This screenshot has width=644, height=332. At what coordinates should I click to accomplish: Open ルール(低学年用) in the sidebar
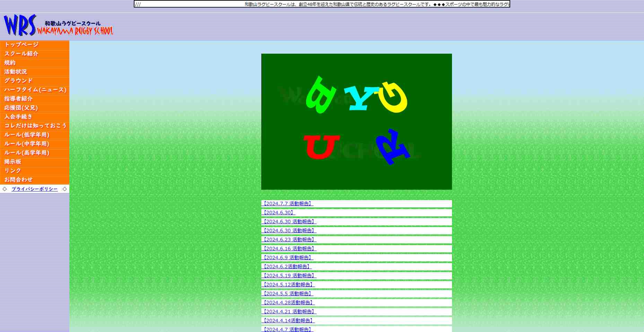(x=27, y=135)
